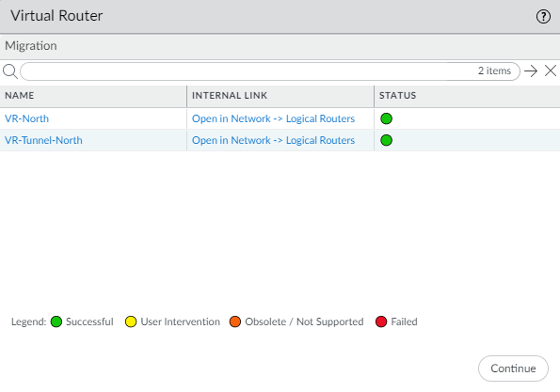Click the orange Obsolete legend circle
560x392 pixels.
(x=235, y=321)
